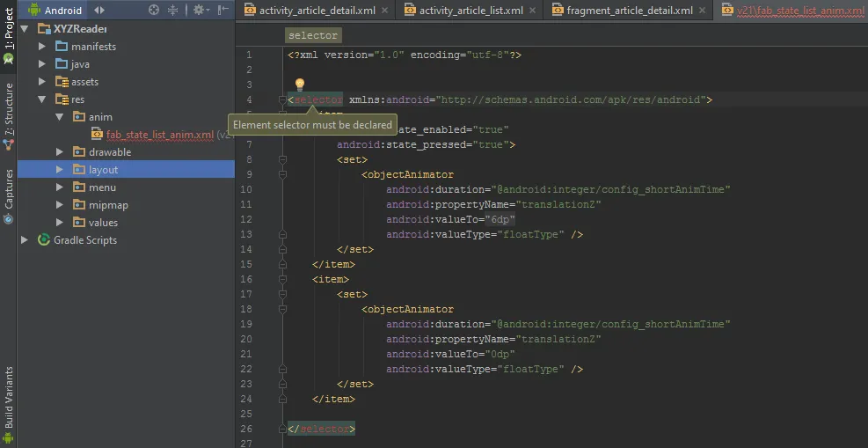Expand the values folder arrow
The height and width of the screenshot is (448, 868).
60,223
